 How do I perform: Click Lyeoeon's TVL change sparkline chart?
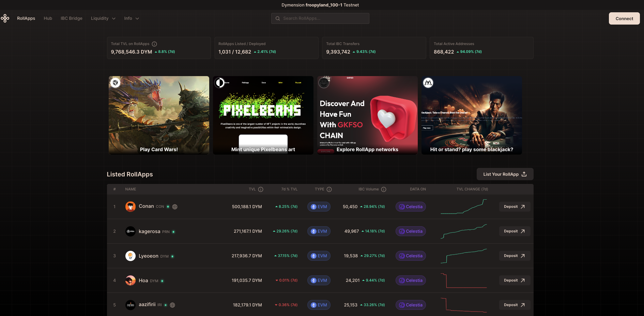464,256
